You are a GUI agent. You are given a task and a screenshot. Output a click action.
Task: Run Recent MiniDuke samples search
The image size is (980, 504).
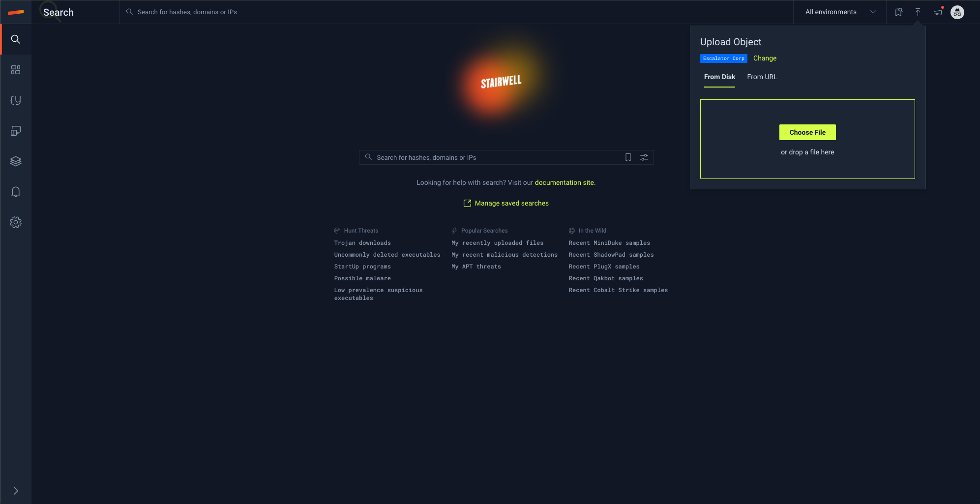(x=609, y=243)
